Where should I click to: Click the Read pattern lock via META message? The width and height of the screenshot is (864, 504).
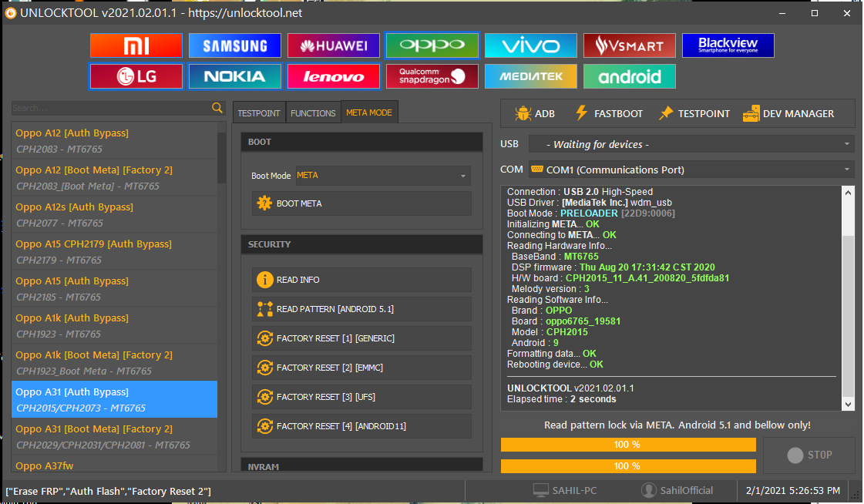[677, 425]
